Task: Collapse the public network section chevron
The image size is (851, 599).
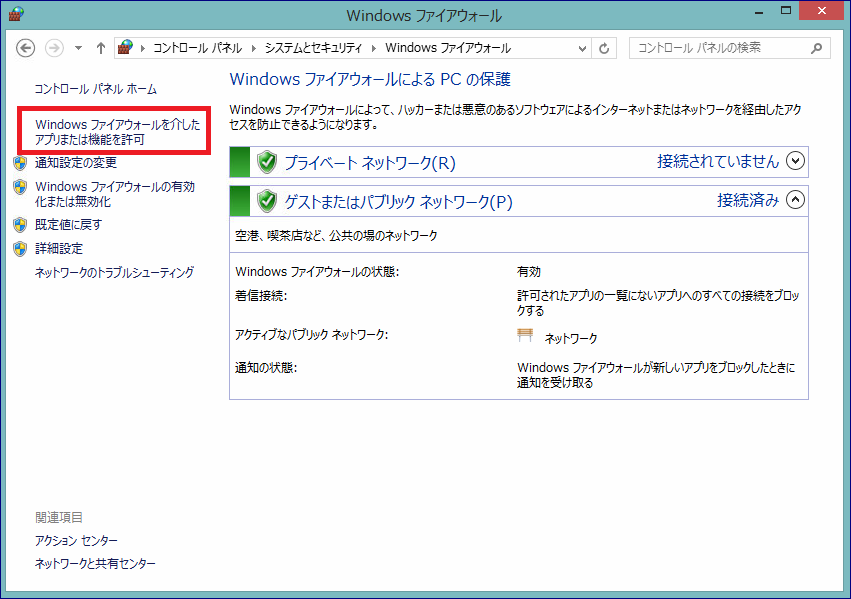Action: tap(795, 200)
